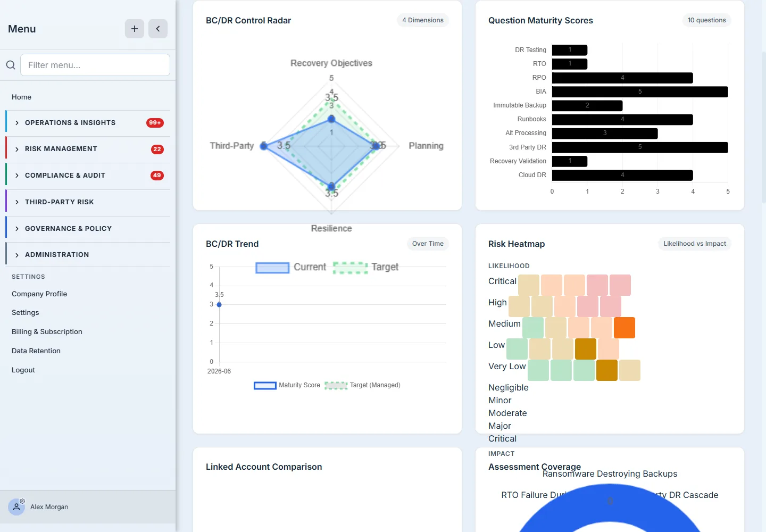Click the Immutable Backup score bar

(x=587, y=105)
